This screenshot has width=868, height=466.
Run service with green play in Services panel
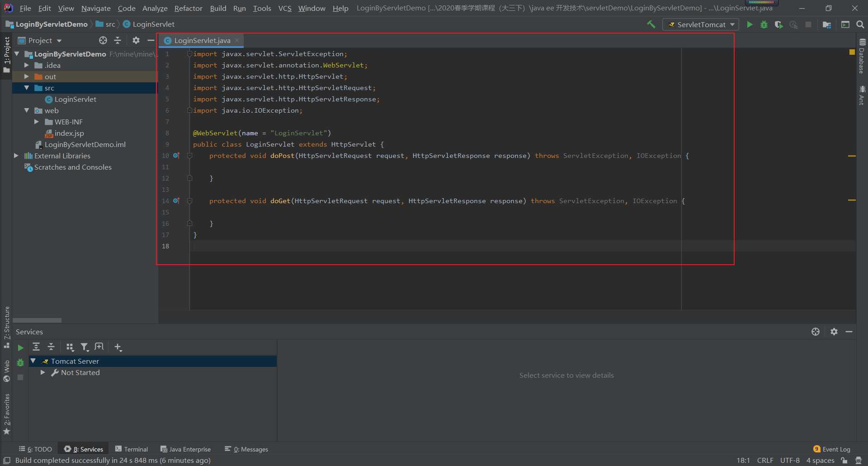click(x=20, y=347)
